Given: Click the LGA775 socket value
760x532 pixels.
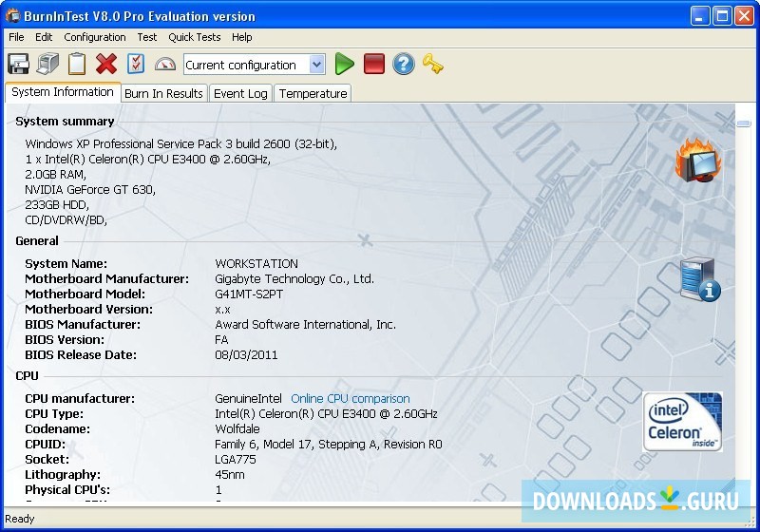Looking at the screenshot, I should click(x=235, y=459).
